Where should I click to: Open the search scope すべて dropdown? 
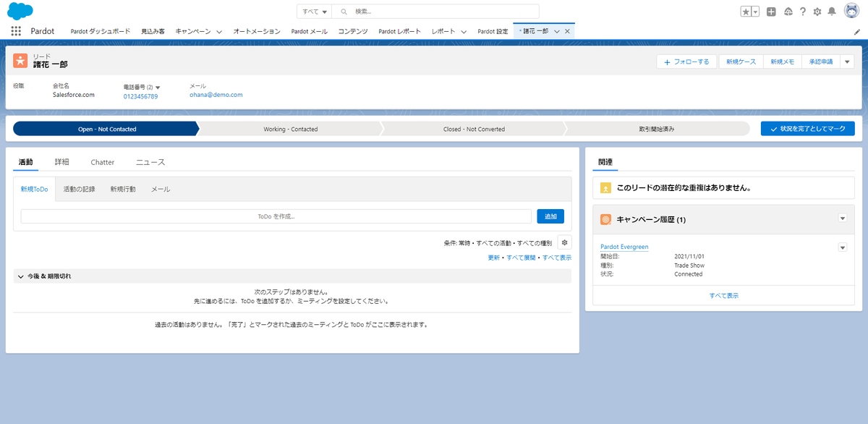[314, 12]
